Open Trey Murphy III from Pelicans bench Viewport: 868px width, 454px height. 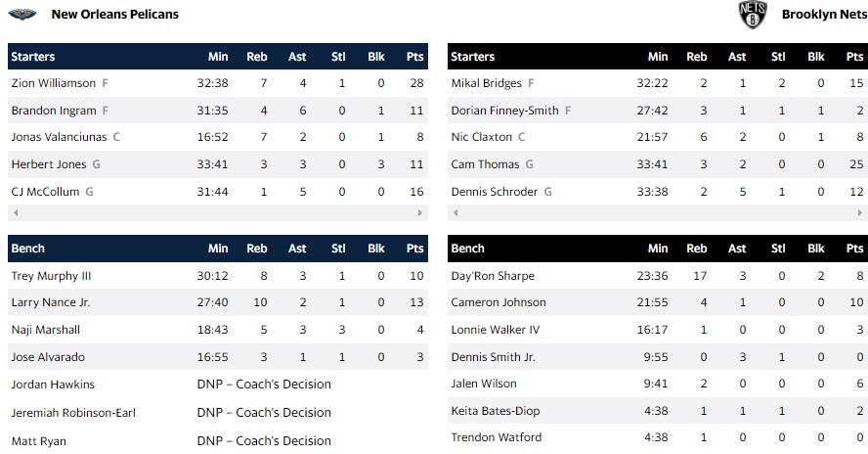(51, 276)
